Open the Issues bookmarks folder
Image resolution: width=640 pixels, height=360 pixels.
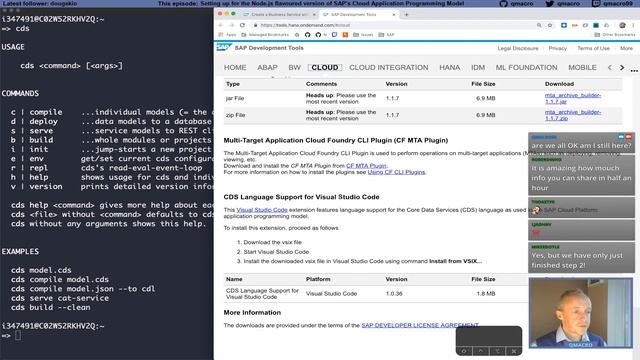(x=363, y=35)
